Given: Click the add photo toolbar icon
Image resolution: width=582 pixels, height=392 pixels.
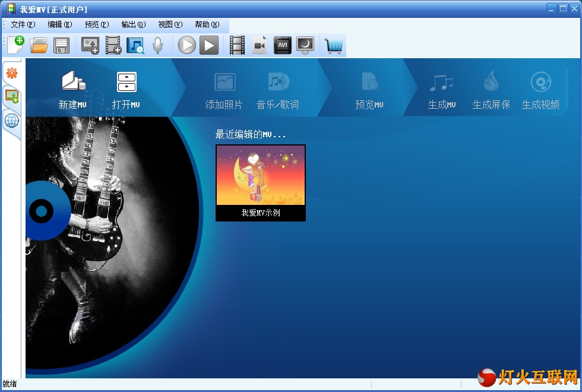Looking at the screenshot, I should point(90,45).
